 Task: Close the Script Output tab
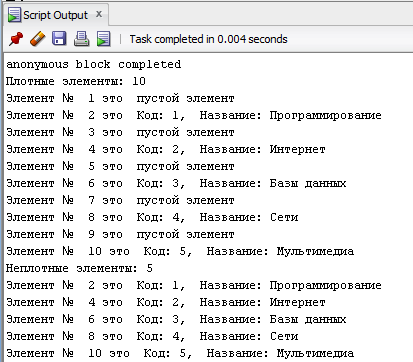(99, 14)
